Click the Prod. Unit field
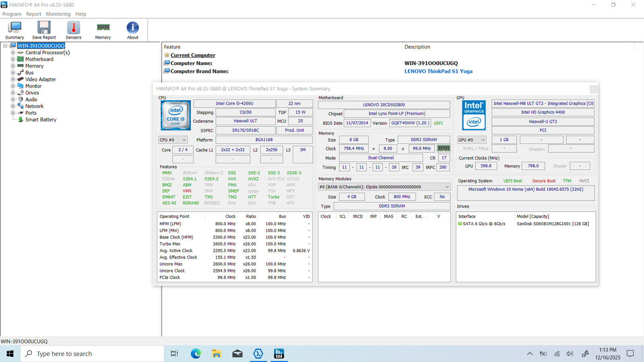The height and width of the screenshot is (362, 644). [x=295, y=130]
